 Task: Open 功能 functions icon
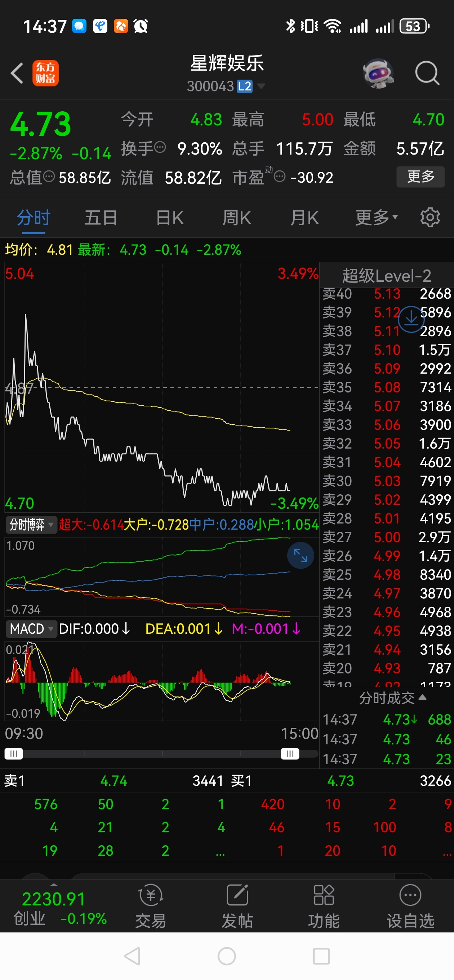(x=324, y=906)
